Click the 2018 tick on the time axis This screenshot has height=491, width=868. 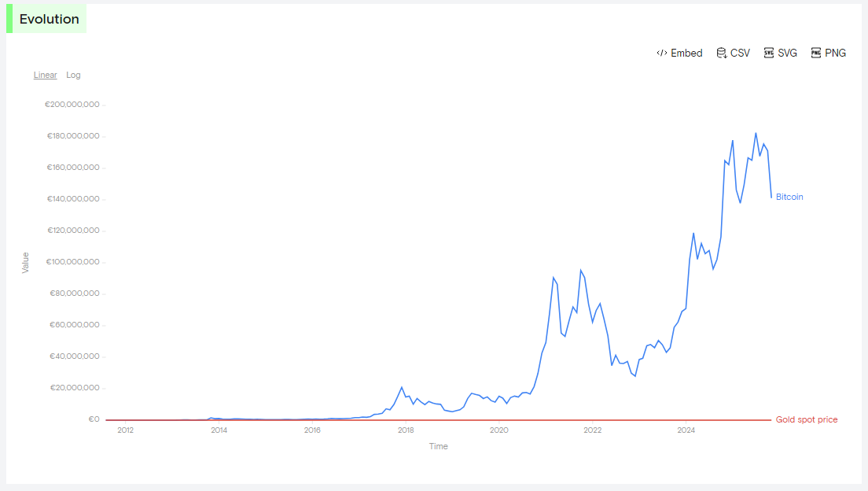click(x=406, y=430)
